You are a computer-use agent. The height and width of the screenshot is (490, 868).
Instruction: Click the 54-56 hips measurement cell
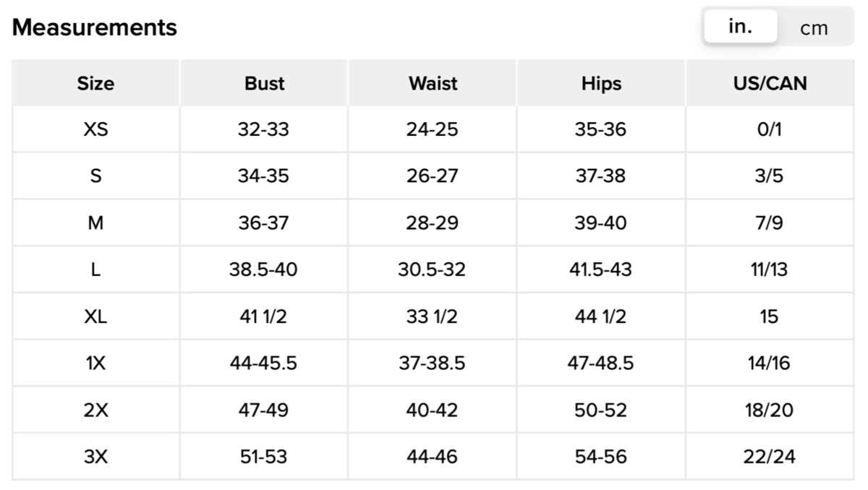click(x=601, y=457)
